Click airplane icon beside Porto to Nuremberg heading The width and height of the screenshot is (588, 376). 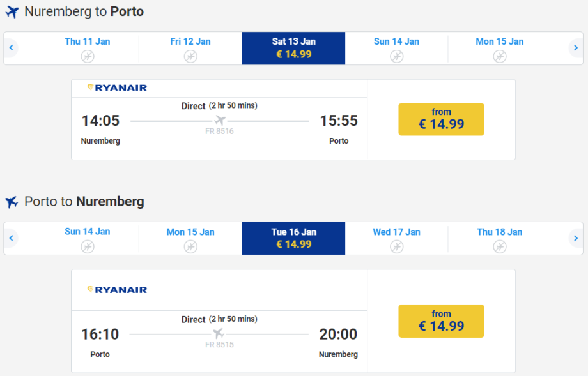coord(12,202)
